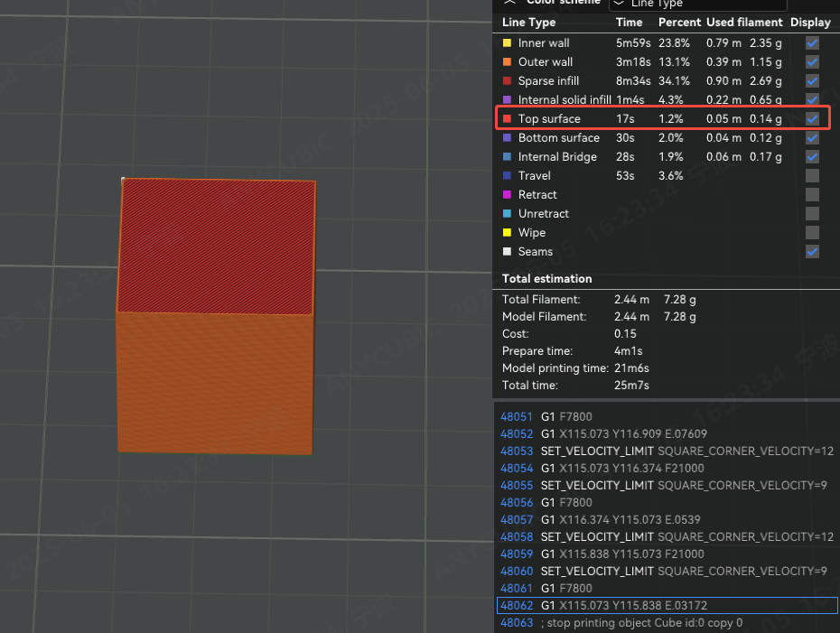
Task: Click the Display column header
Action: [x=810, y=23]
